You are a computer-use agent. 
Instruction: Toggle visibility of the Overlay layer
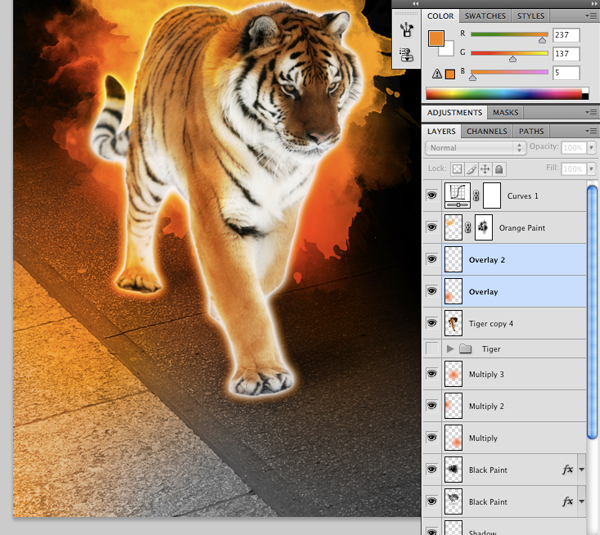tap(432, 291)
